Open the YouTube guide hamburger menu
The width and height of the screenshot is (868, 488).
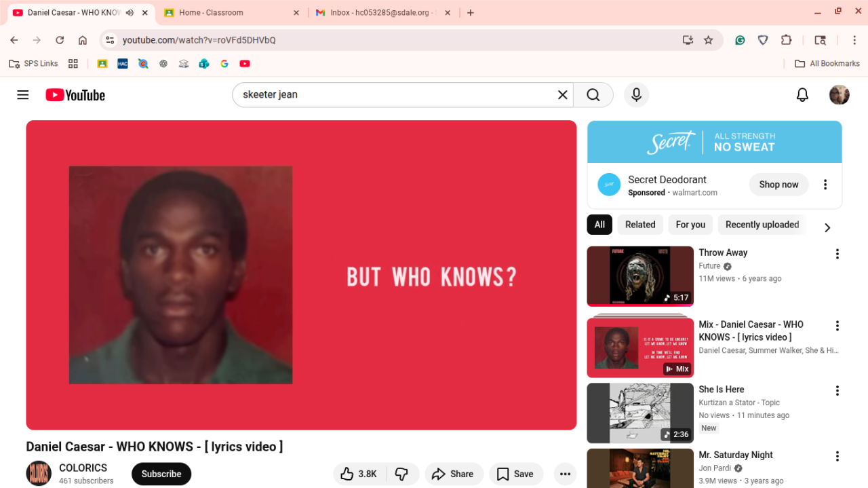coord(23,95)
